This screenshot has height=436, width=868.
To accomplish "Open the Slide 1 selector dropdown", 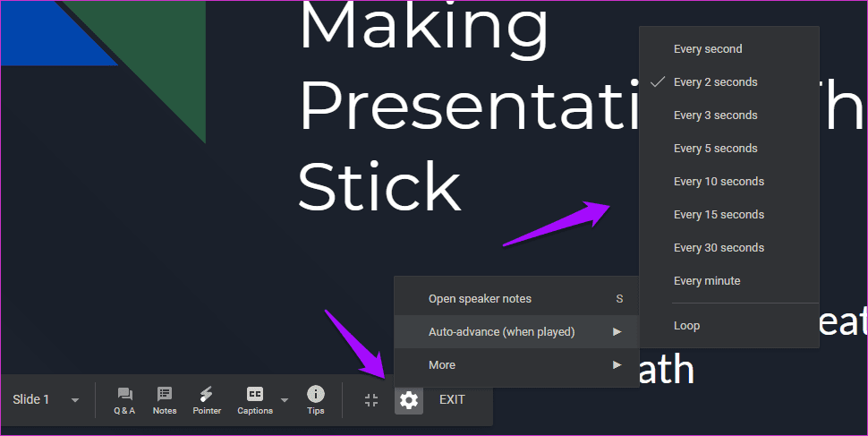I will (x=46, y=399).
